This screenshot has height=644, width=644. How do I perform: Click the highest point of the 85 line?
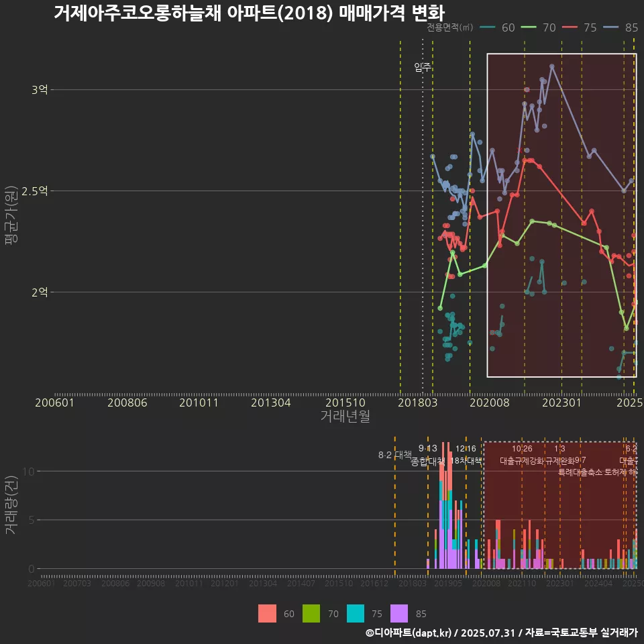point(551,66)
